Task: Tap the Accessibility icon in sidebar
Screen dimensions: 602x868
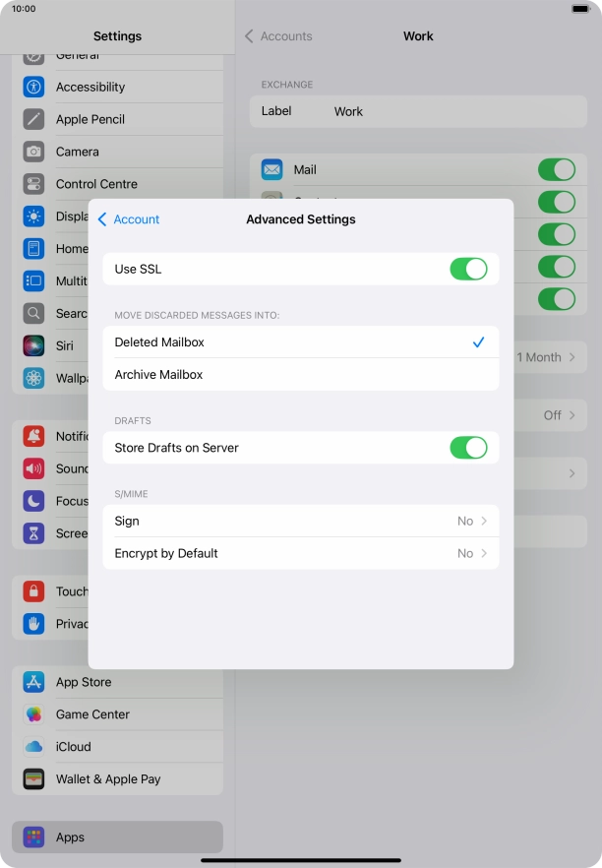Action: tap(34, 87)
